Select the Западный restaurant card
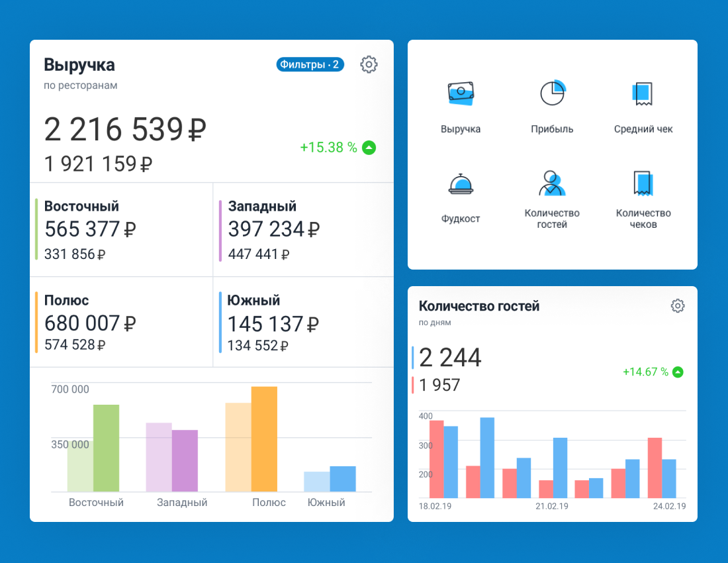728x563 pixels. pos(302,229)
